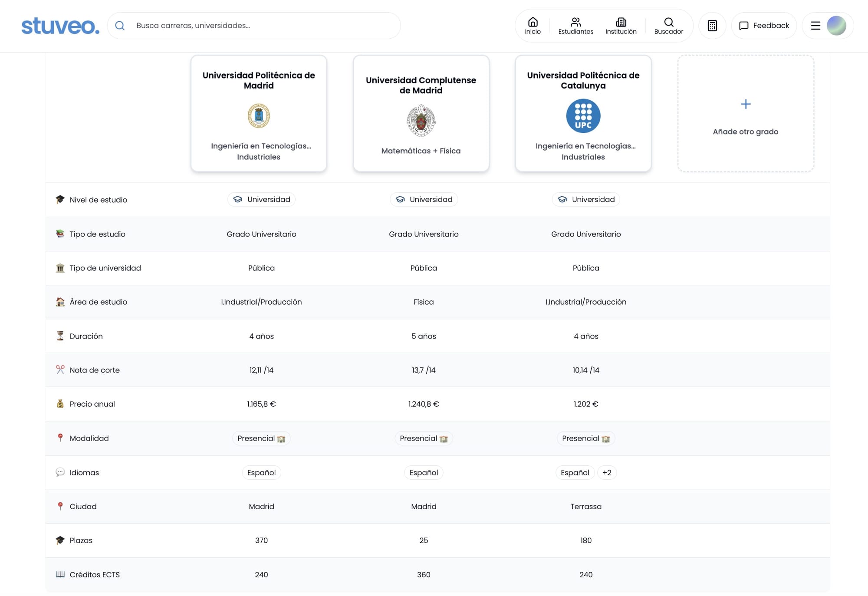Click the graduation cap icon beside Plazas
Viewport: 868px width, 596px height.
pyautogui.click(x=60, y=540)
